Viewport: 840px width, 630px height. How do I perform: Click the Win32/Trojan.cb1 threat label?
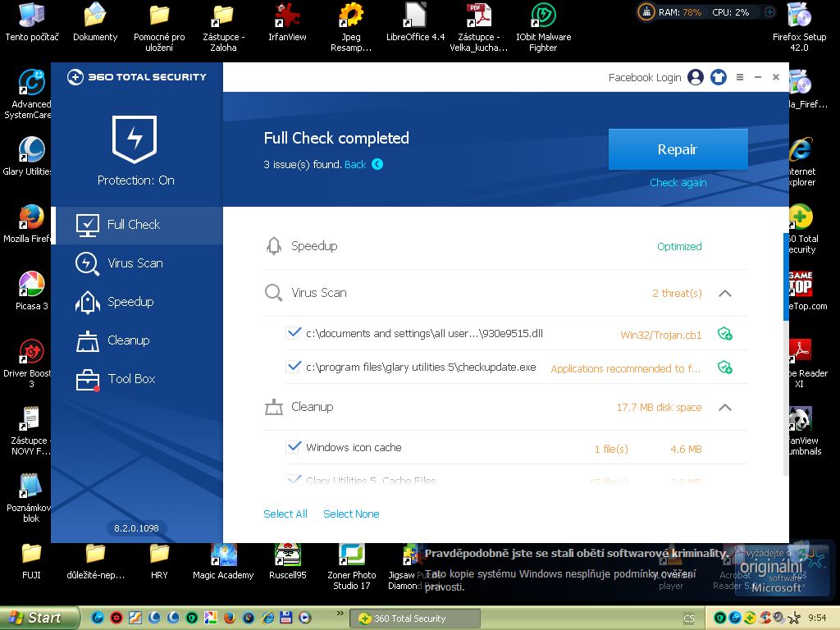(x=661, y=336)
